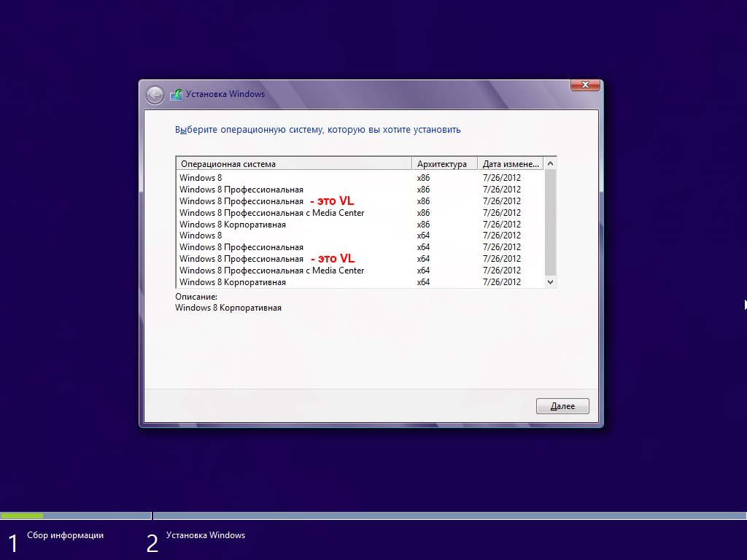Select Windows 8 Профессиональная x64 first row

coord(360,247)
